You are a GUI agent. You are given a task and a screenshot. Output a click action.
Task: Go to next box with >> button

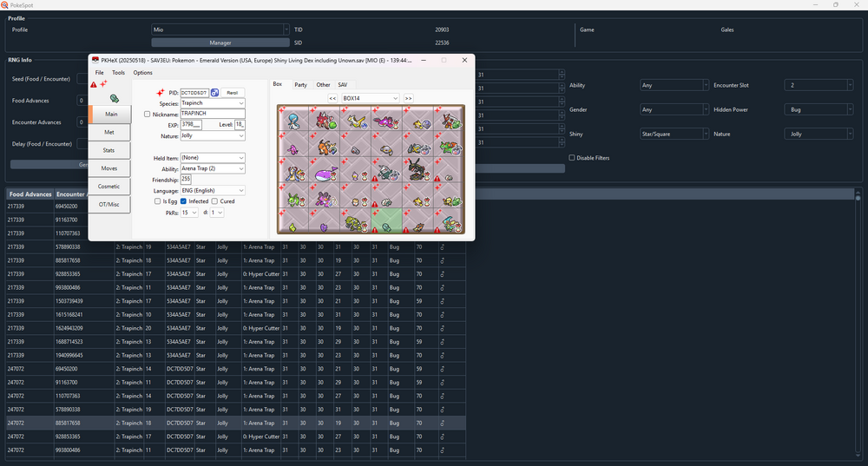pyautogui.click(x=408, y=98)
